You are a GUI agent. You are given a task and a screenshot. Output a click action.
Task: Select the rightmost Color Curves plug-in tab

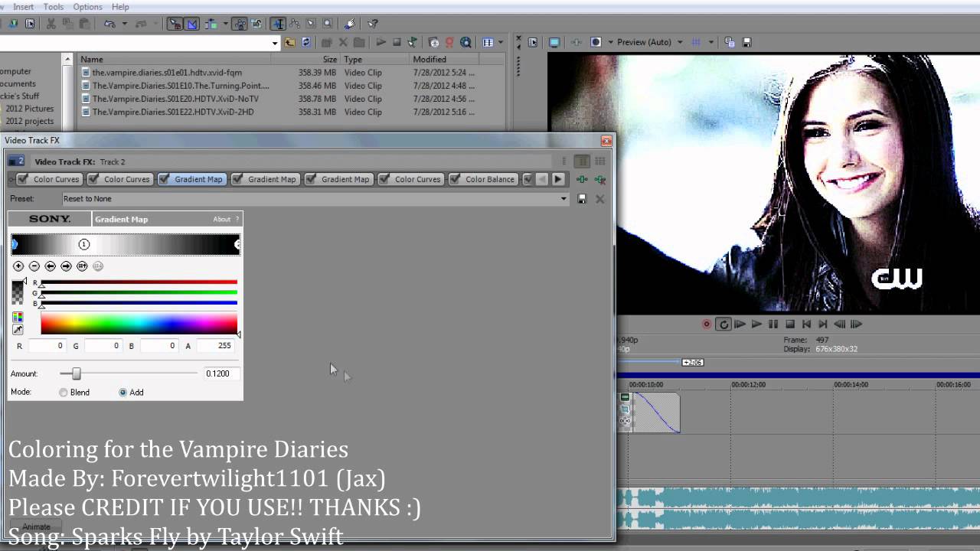[411, 179]
